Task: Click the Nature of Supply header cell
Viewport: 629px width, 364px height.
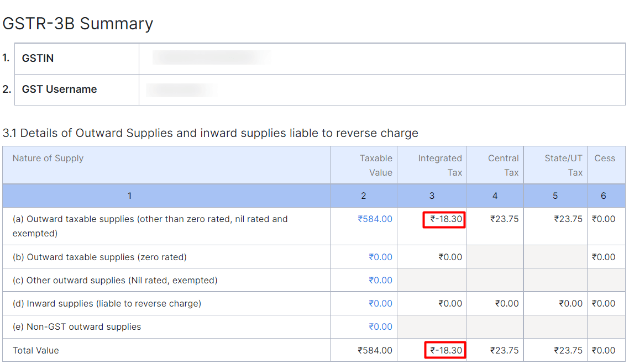Action: tap(48, 158)
